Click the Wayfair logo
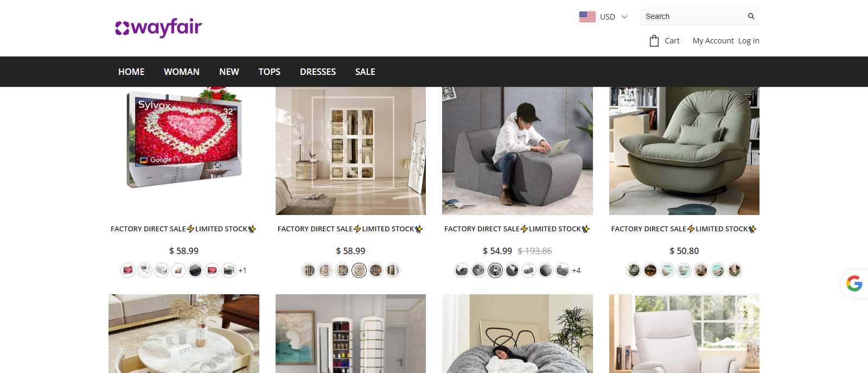Image resolution: width=868 pixels, height=373 pixels. [159, 27]
